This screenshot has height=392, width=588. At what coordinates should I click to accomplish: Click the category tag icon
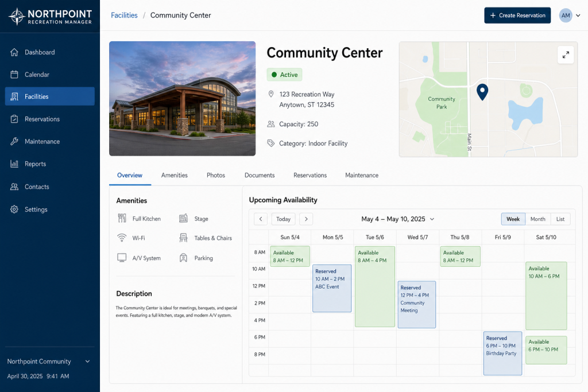(271, 143)
